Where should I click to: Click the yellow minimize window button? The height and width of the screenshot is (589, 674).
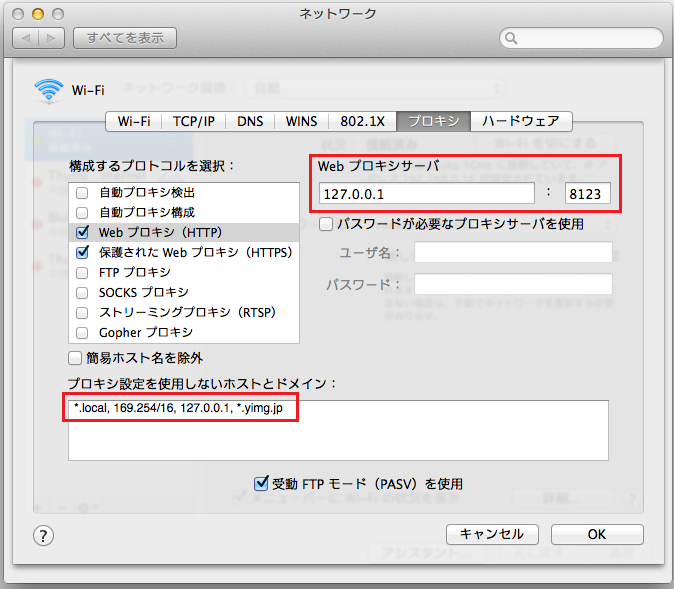coord(38,14)
